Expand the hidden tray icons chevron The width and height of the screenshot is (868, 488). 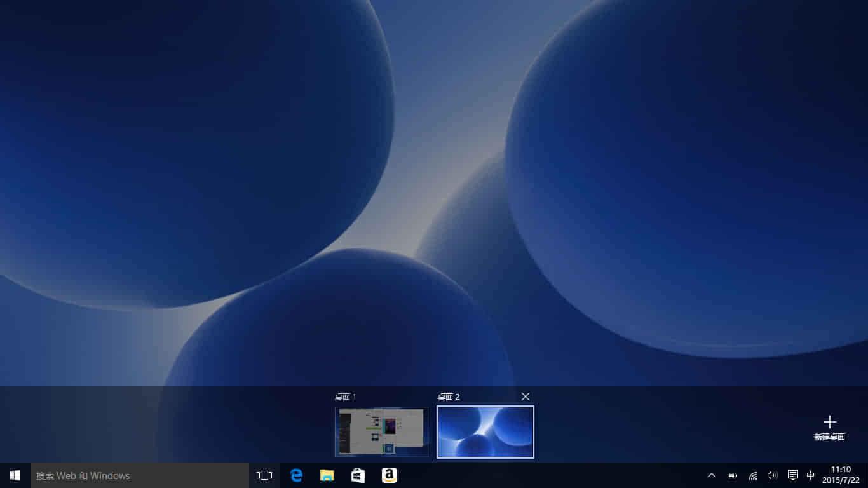click(712, 475)
